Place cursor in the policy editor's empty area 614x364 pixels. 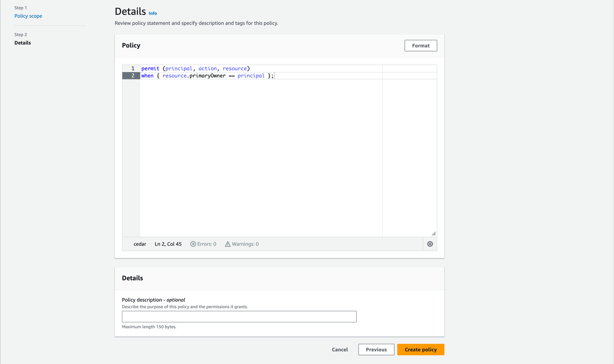261,158
